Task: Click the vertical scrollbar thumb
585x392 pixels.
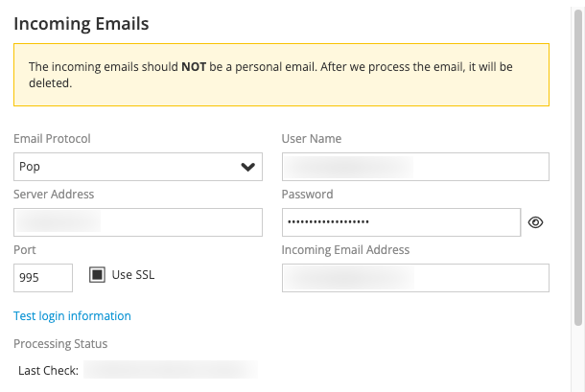Action: click(x=578, y=168)
